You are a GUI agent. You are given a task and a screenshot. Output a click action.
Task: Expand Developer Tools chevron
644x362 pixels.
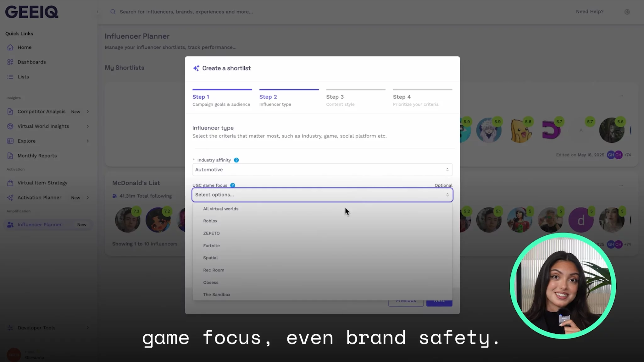(x=88, y=328)
